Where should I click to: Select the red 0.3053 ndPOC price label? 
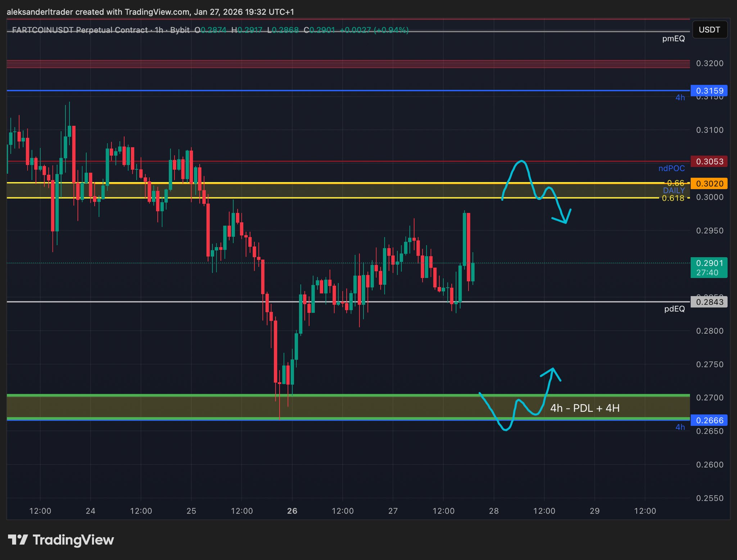pos(709,161)
